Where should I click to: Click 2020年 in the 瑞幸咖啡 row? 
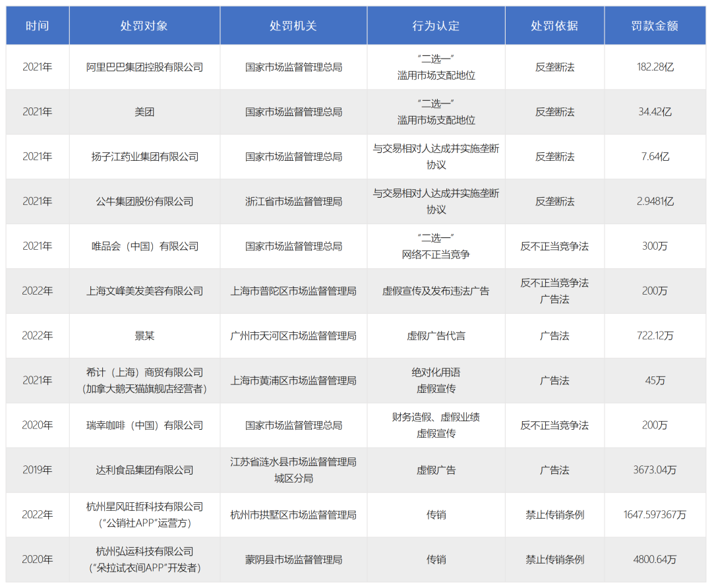[x=37, y=425]
